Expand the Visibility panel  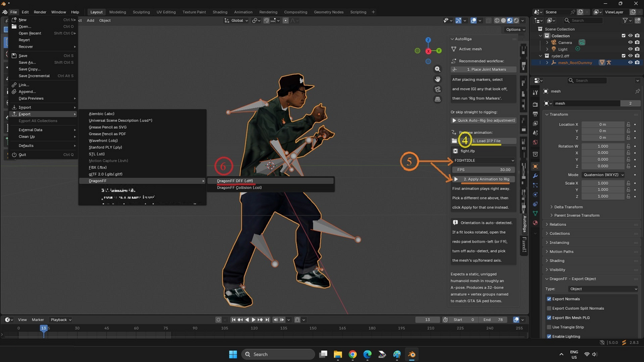pos(557,270)
